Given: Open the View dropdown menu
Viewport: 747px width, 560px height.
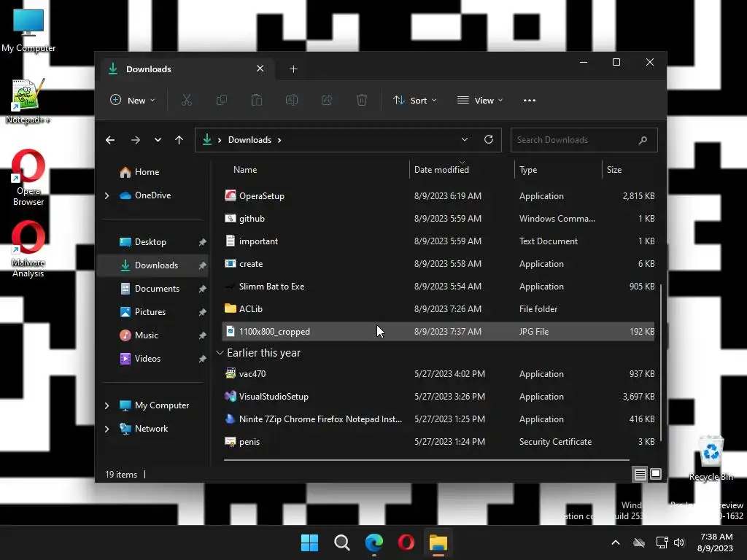Looking at the screenshot, I should tap(480, 100).
